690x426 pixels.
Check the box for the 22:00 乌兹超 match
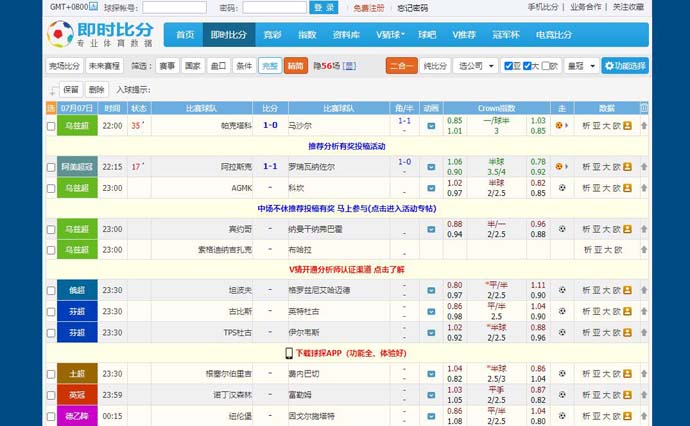[x=51, y=126]
